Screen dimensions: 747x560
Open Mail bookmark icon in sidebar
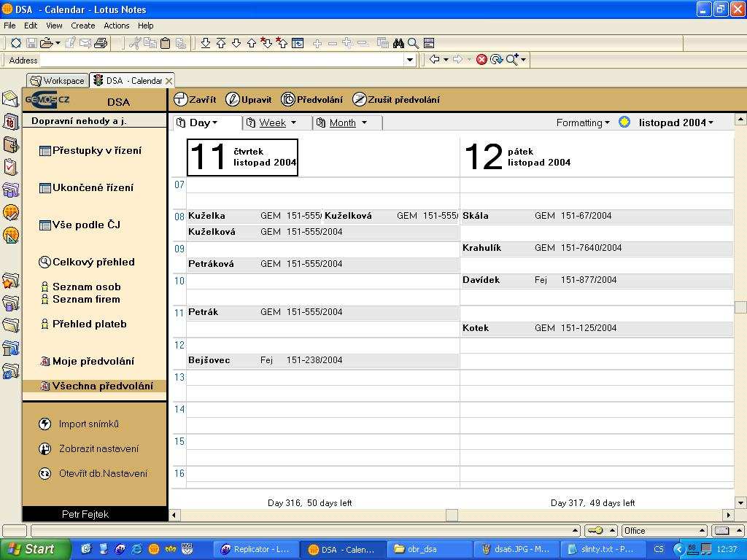tap(10, 99)
